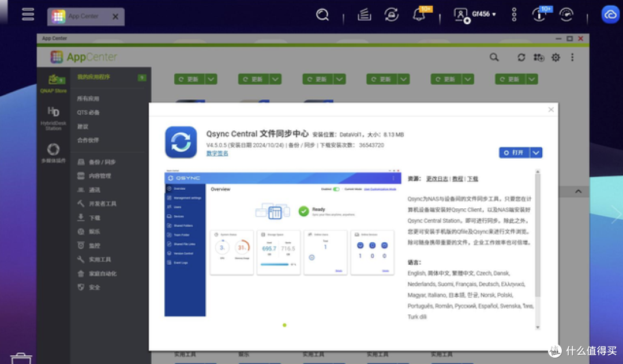Switch to the App Center taskbar tab

click(85, 17)
